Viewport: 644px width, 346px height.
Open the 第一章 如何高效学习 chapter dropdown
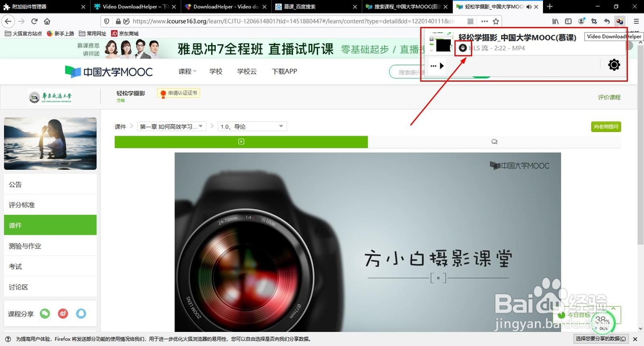(172, 127)
